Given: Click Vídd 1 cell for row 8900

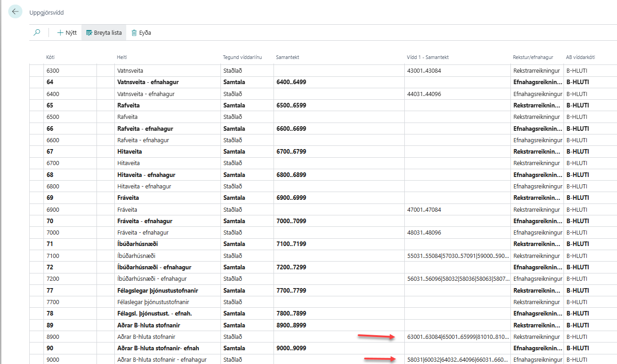Looking at the screenshot, I should click(457, 337).
